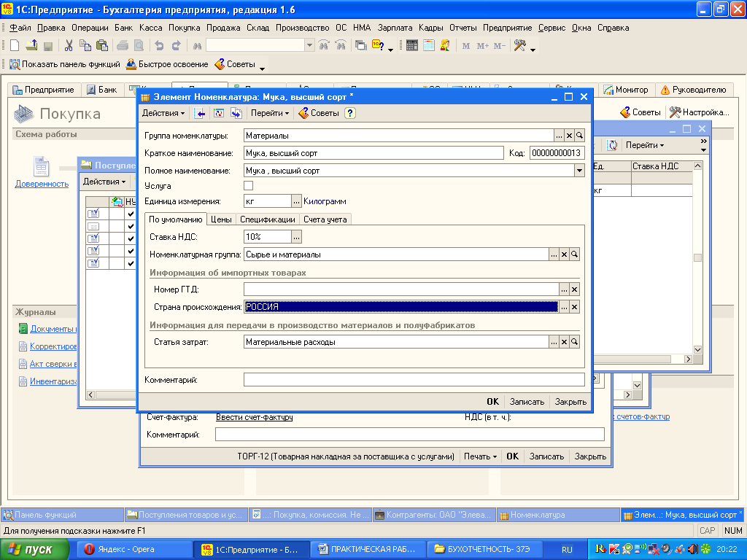Click the RU language indicator
The height and width of the screenshot is (560, 747).
(567, 550)
